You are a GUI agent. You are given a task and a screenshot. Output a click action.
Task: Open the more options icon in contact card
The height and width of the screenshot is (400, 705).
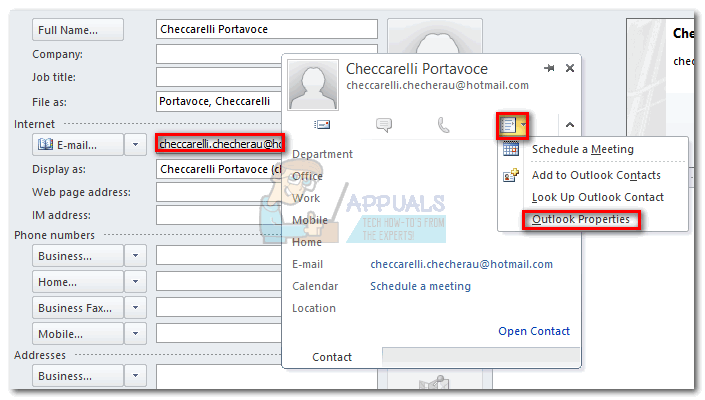(x=513, y=125)
